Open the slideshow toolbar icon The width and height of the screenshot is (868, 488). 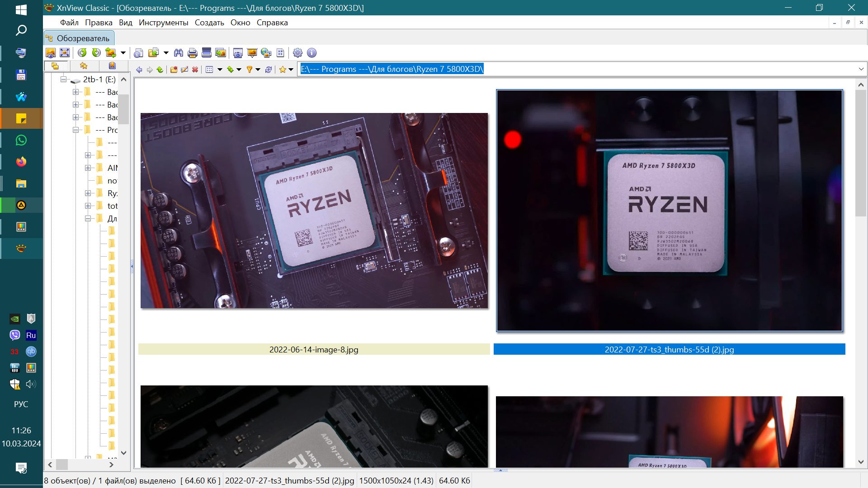point(252,53)
